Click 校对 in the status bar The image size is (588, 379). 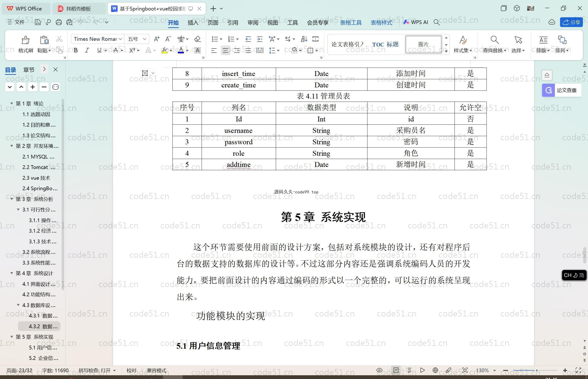(131, 370)
